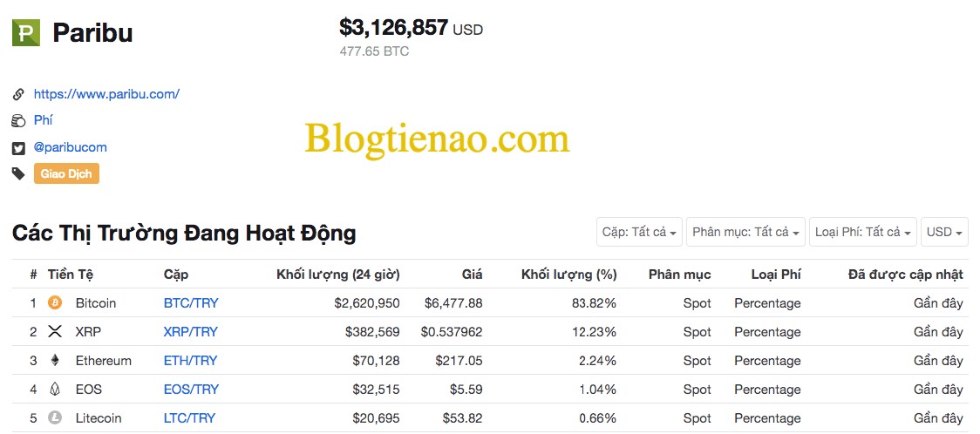The image size is (980, 434).
Task: Click the green Paribu logo icon
Action: [x=26, y=32]
